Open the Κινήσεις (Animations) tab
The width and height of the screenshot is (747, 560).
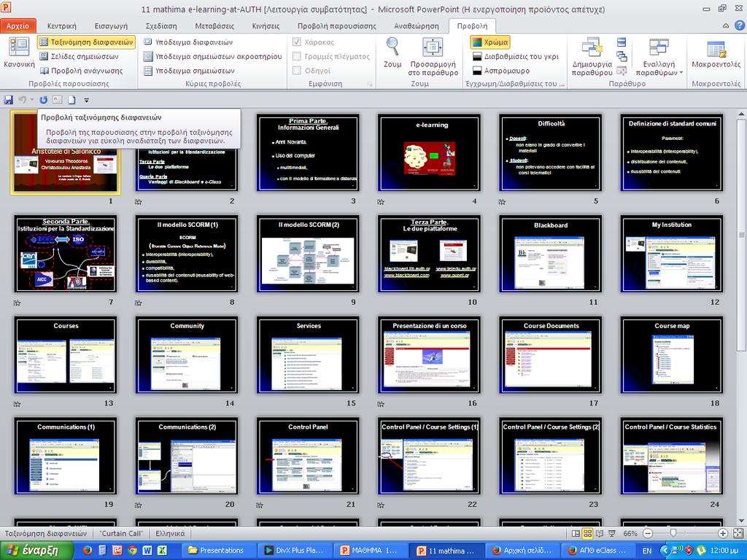[266, 26]
